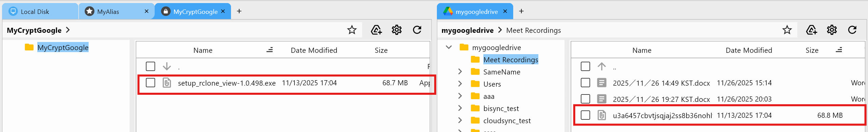
Task: Click MyCryptGoogle folder icon in left tree
Action: coord(29,47)
